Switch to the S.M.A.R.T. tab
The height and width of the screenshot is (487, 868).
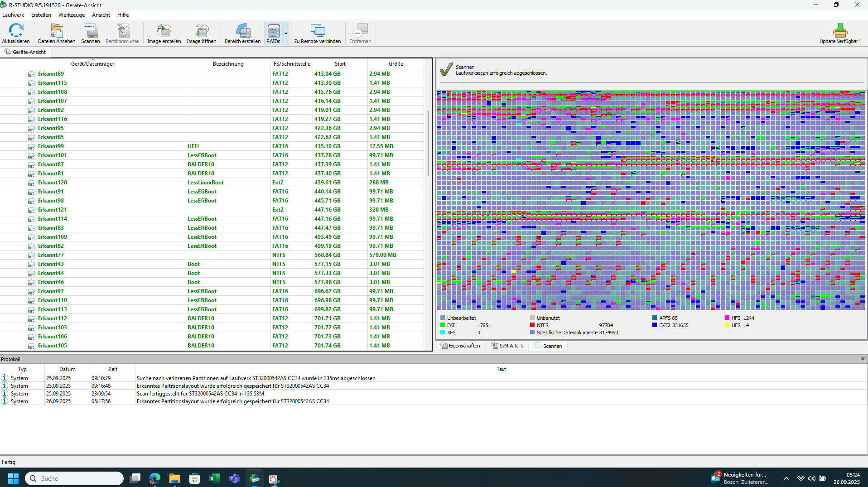click(507, 346)
